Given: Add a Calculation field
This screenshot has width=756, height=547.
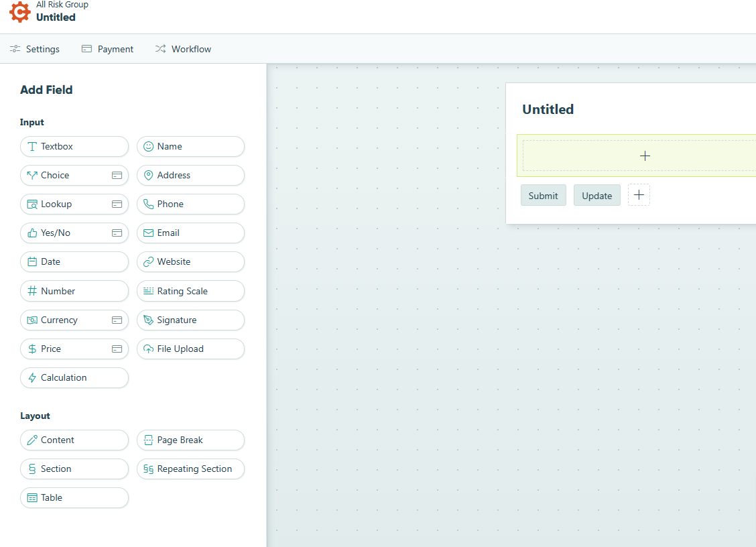Looking at the screenshot, I should 74,377.
